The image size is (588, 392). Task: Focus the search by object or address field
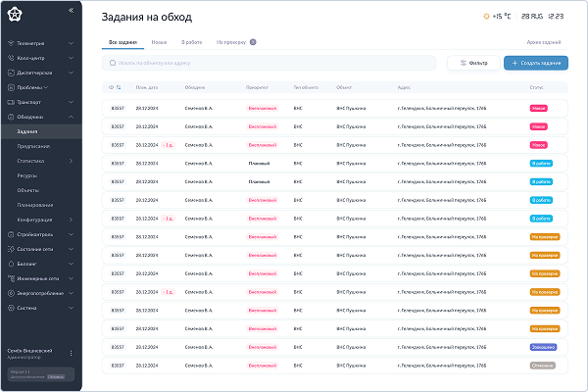[269, 63]
